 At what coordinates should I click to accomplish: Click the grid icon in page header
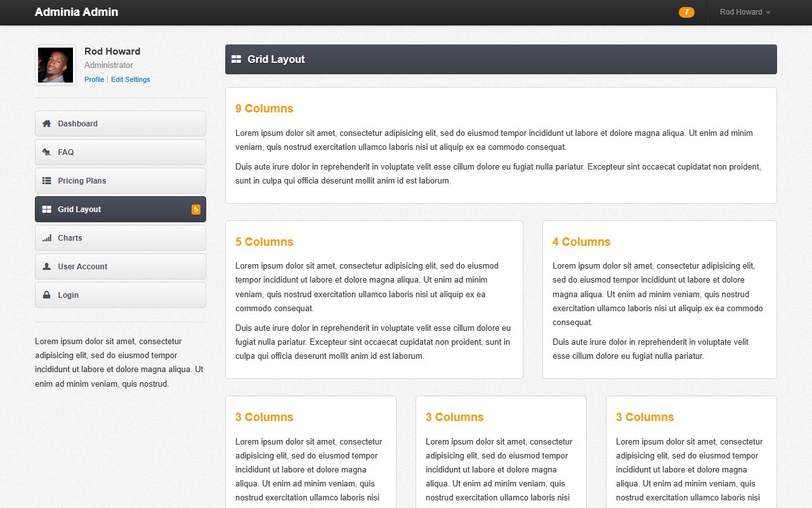click(x=236, y=59)
